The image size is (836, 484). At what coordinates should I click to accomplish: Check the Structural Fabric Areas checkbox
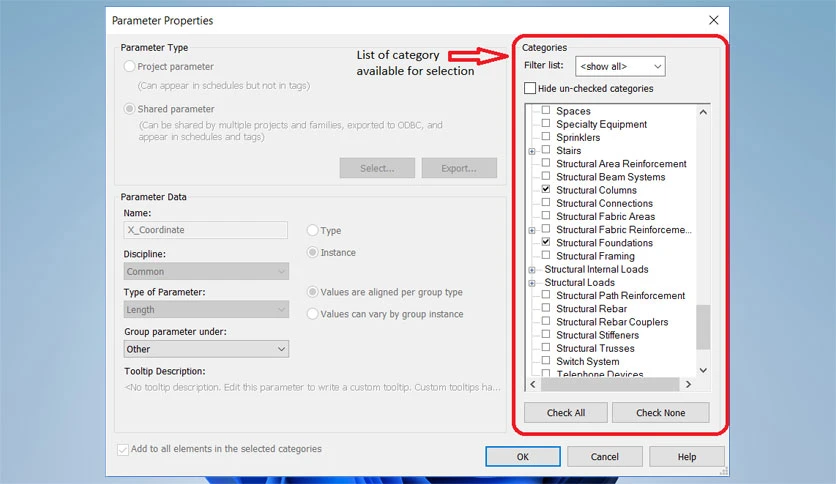[545, 216]
